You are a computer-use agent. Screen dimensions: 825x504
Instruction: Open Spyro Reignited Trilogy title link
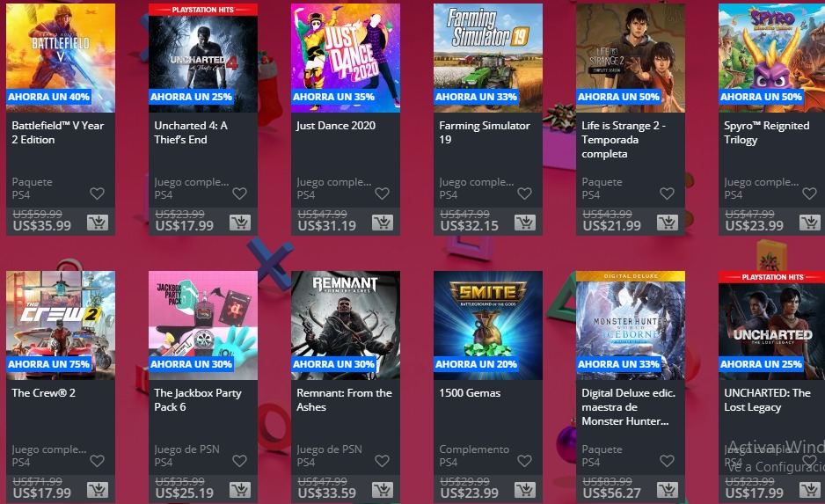tap(767, 133)
